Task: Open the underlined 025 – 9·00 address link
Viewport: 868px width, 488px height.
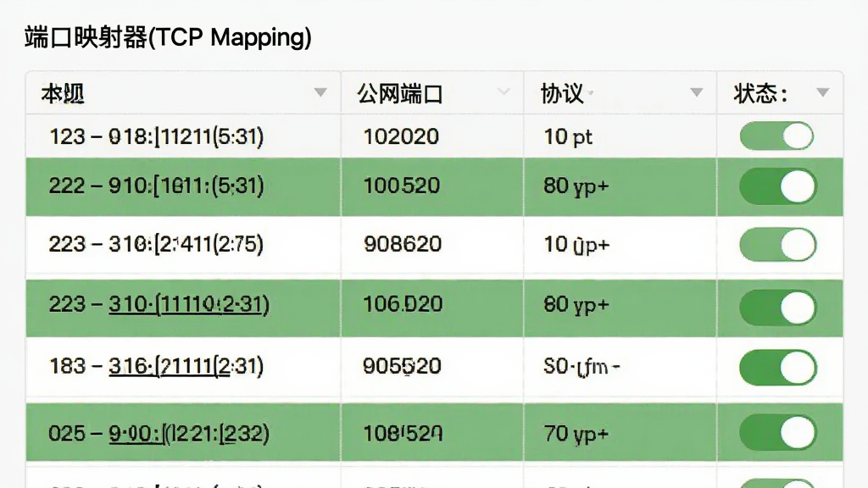Action: pyautogui.click(x=189, y=433)
